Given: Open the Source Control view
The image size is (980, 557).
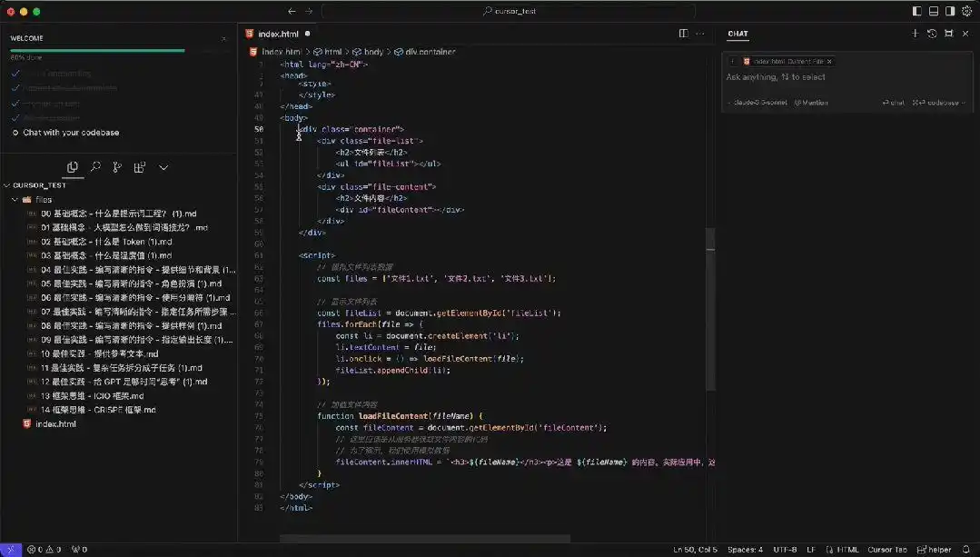Looking at the screenshot, I should pyautogui.click(x=116, y=167).
